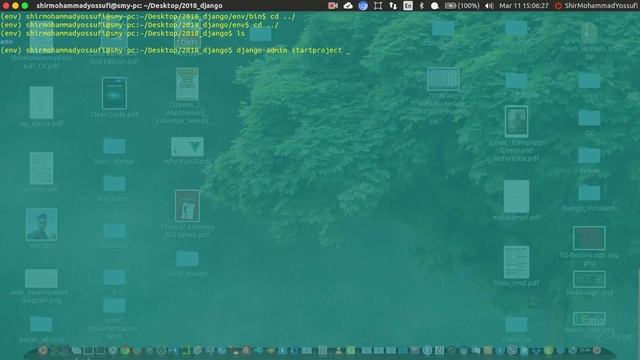Viewport: 640px width, 360px height.
Task: Open the Mar 11 clock calendar
Action: click(524, 6)
